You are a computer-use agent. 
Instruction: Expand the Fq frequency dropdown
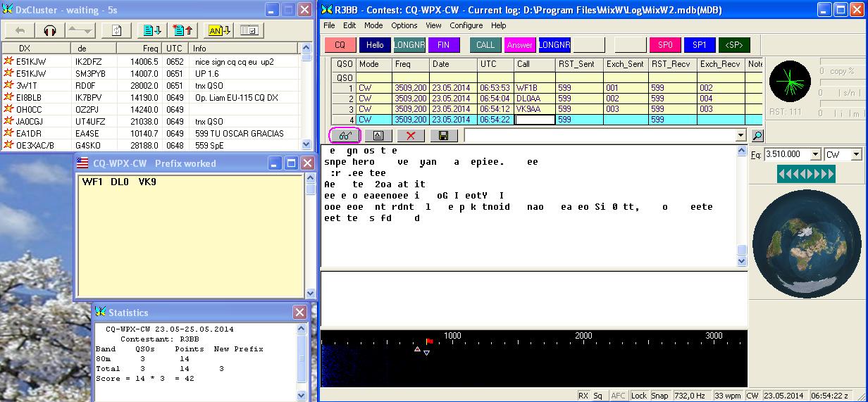tap(816, 154)
